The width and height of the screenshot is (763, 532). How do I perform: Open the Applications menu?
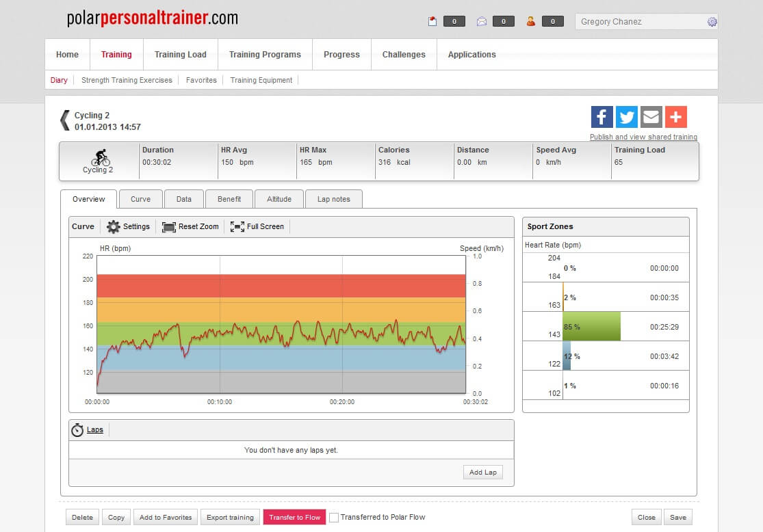pyautogui.click(x=472, y=55)
